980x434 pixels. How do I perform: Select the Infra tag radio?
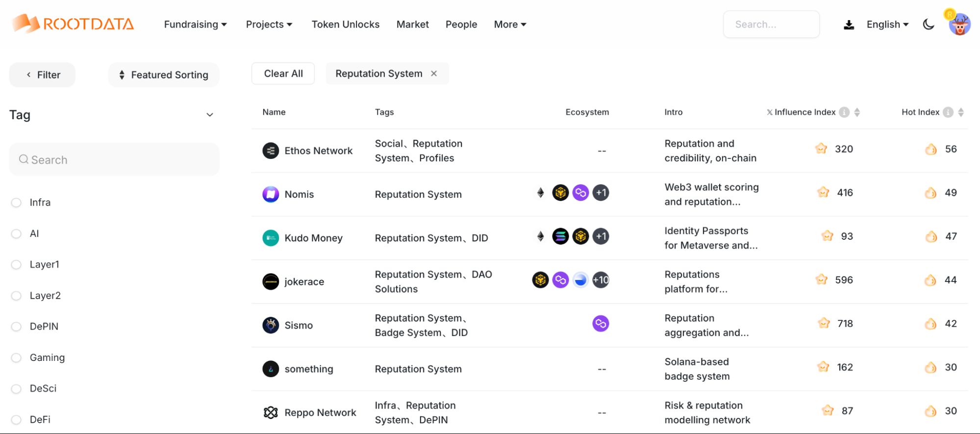coord(16,203)
